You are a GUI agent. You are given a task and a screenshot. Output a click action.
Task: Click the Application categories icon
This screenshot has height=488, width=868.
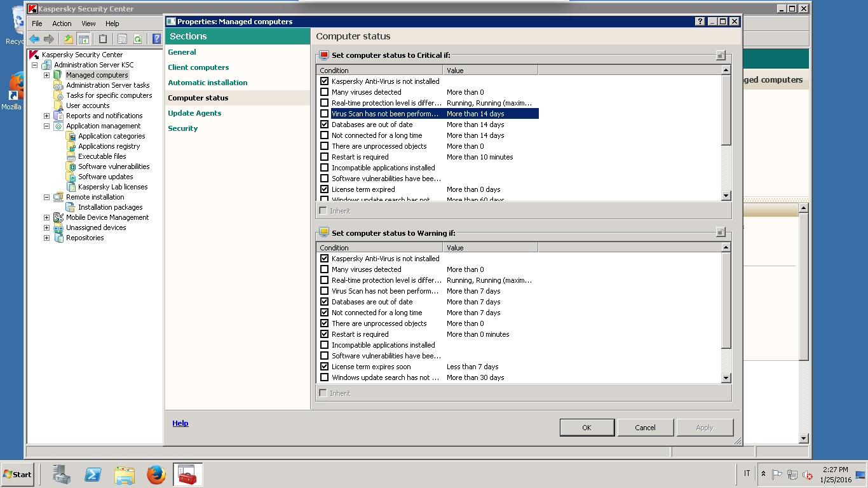tap(71, 136)
